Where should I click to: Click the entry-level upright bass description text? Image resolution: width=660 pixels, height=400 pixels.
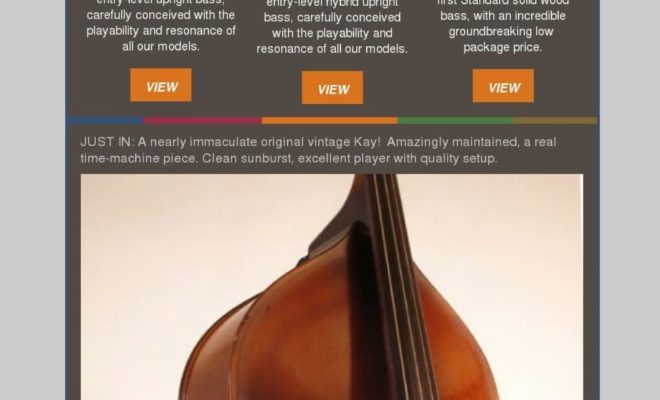coord(161,26)
